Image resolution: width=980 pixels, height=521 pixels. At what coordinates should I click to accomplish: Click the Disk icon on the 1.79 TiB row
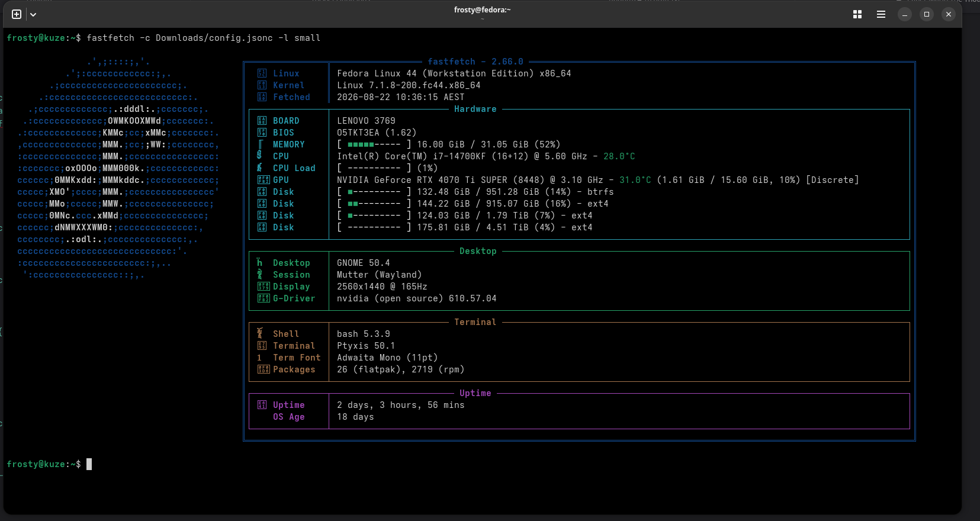(262, 216)
